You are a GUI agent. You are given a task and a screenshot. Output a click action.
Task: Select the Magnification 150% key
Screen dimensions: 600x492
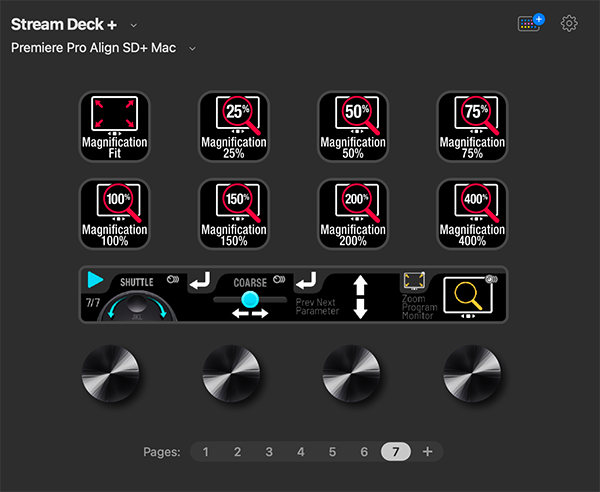(234, 214)
